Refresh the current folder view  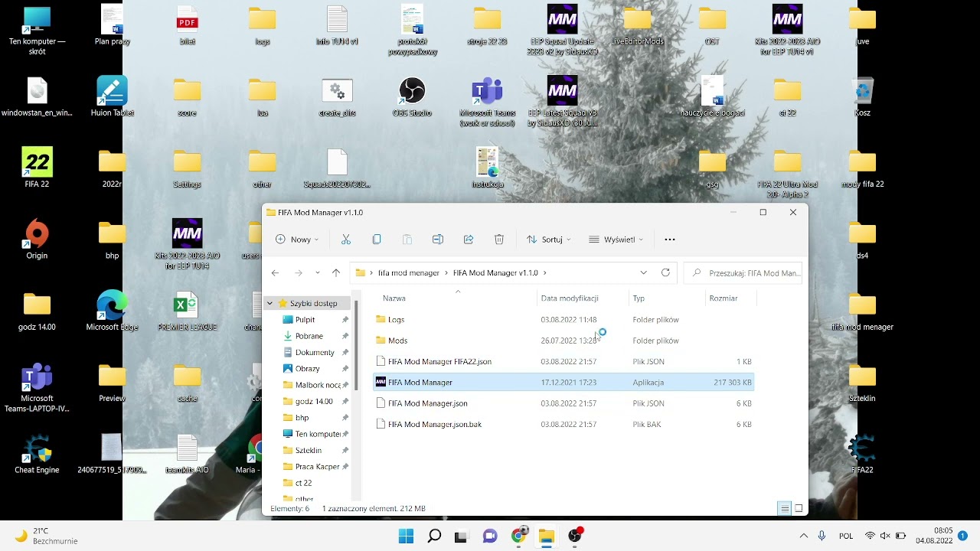[x=665, y=273]
